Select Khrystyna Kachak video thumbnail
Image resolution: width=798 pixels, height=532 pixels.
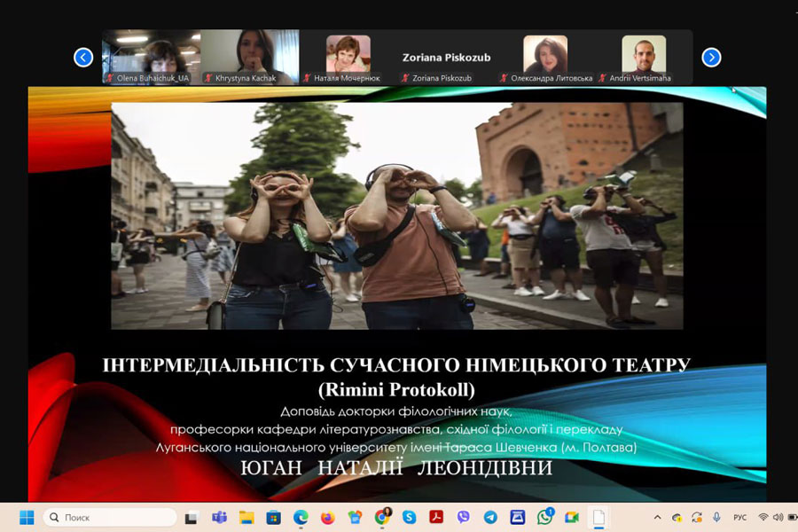click(250, 57)
